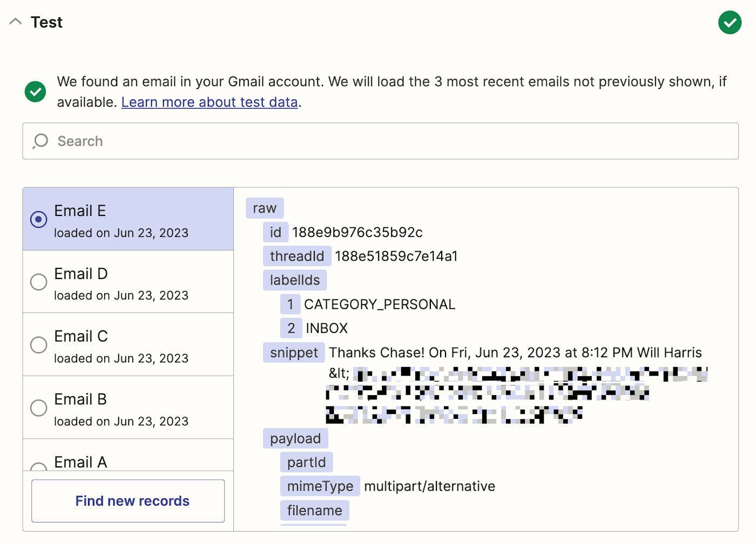Click the label index 1 tag
Viewport: 756px width, 543px height.
(290, 304)
